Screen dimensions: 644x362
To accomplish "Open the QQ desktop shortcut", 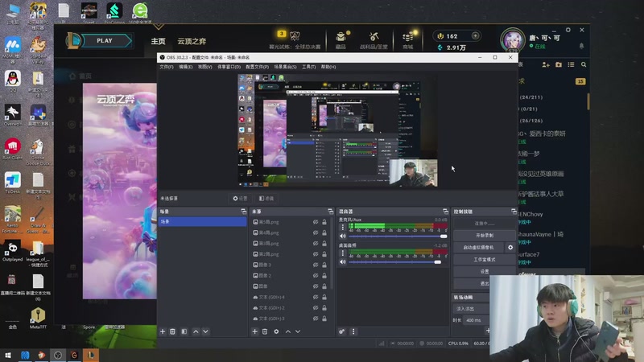I will click(x=13, y=80).
